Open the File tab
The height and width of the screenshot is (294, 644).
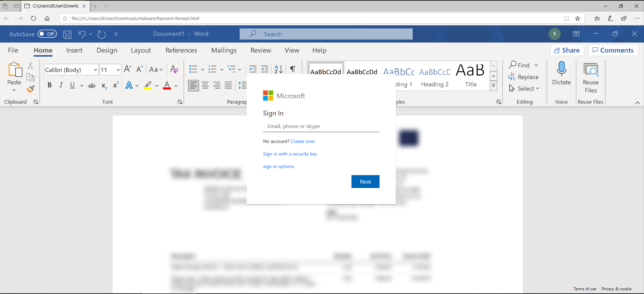[13, 50]
